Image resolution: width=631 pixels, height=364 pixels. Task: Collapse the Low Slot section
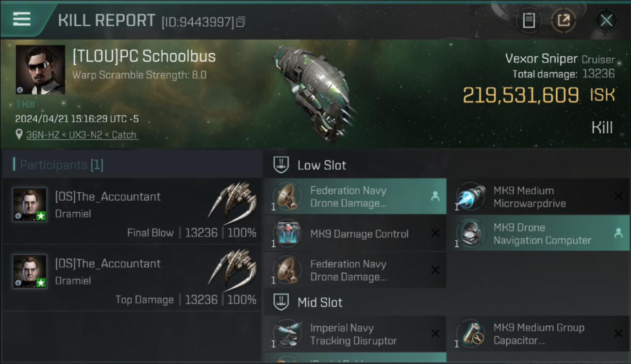282,165
